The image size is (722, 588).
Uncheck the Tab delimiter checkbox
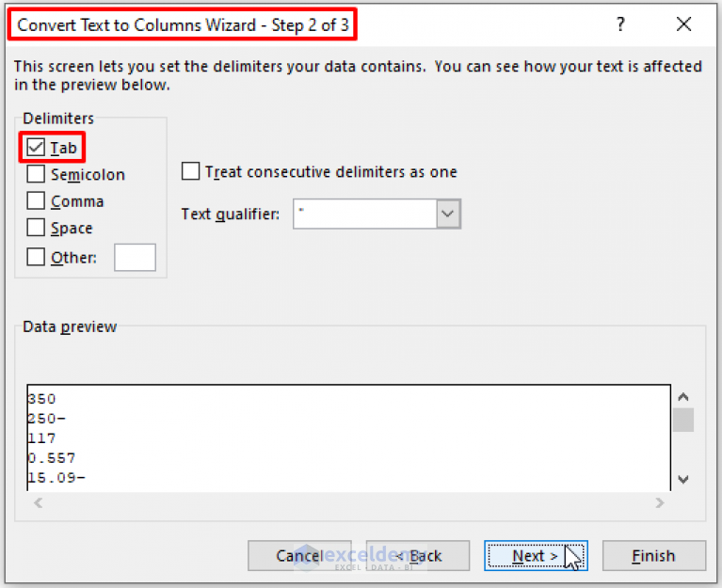[36, 147]
